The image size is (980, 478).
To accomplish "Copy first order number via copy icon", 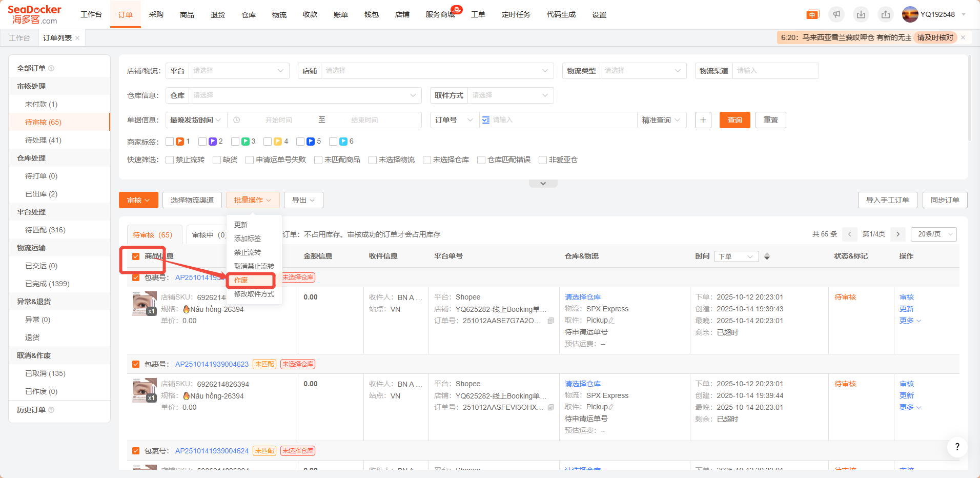I will 550,321.
